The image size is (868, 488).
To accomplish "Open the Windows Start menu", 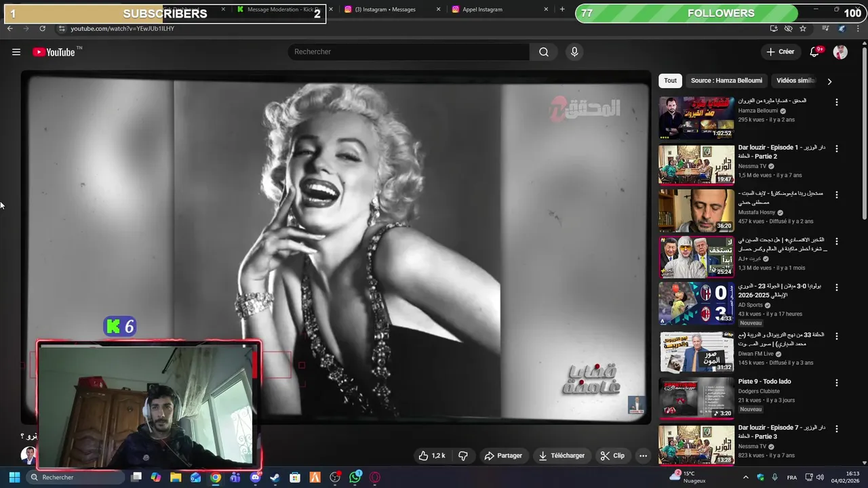I will (x=14, y=477).
